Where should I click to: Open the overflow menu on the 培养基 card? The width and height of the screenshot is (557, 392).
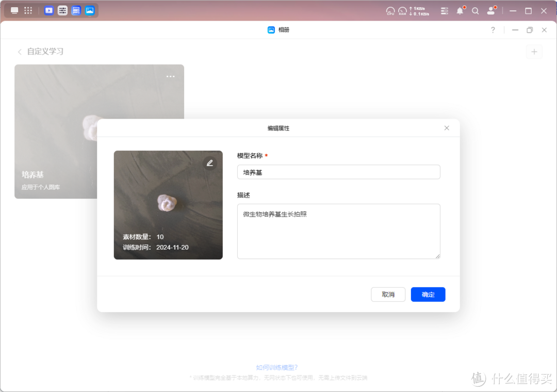[x=170, y=76]
